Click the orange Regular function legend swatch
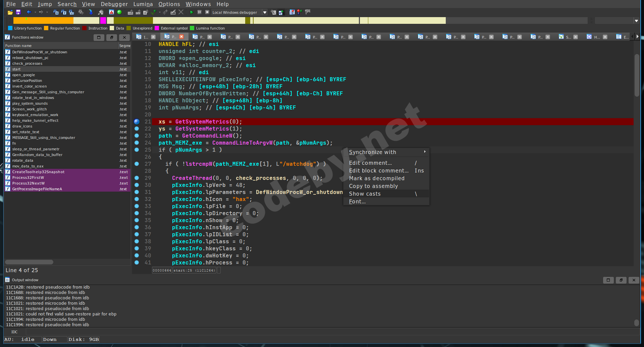The width and height of the screenshot is (644, 347). (46, 28)
